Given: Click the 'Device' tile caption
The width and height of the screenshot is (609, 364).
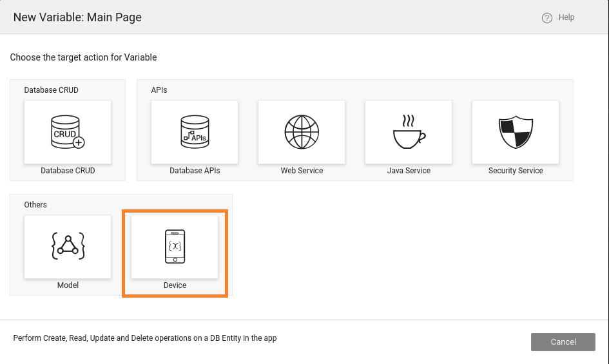Looking at the screenshot, I should pyautogui.click(x=175, y=285).
